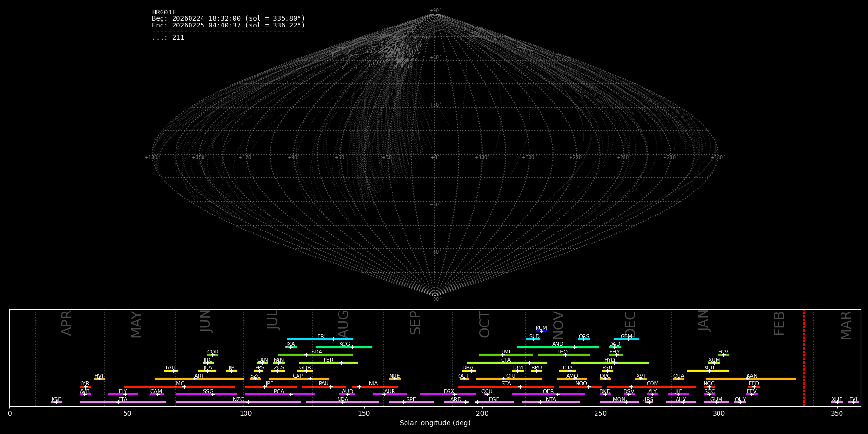Select the XHE shower label

click(837, 400)
